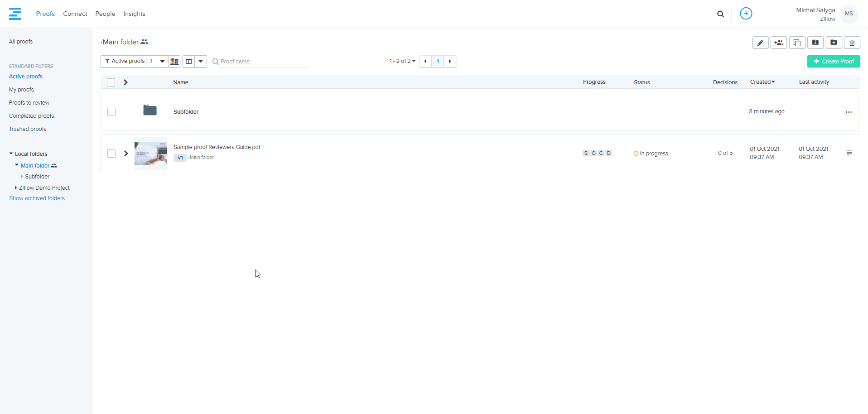The width and height of the screenshot is (868, 414).
Task: Expand Ziflow Demo Project folder tree
Action: [x=16, y=188]
